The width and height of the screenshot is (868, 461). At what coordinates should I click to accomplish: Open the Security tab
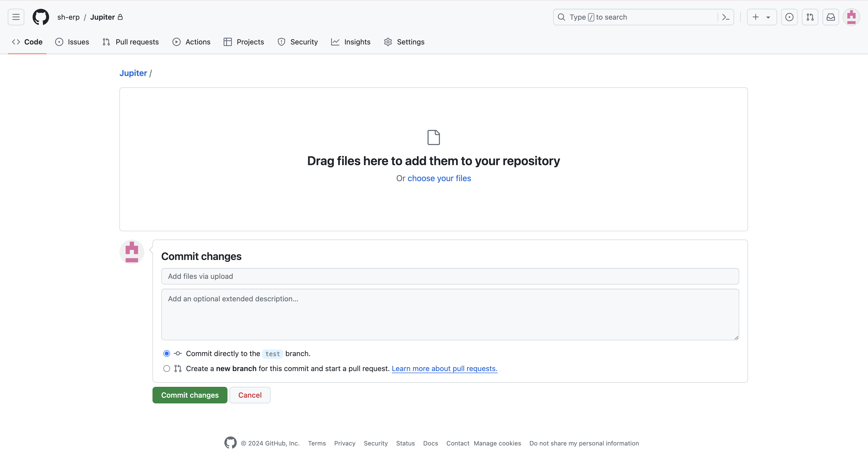tap(298, 42)
